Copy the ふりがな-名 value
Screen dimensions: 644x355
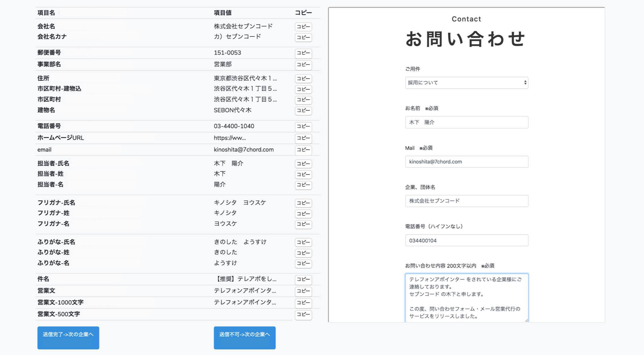click(x=303, y=263)
